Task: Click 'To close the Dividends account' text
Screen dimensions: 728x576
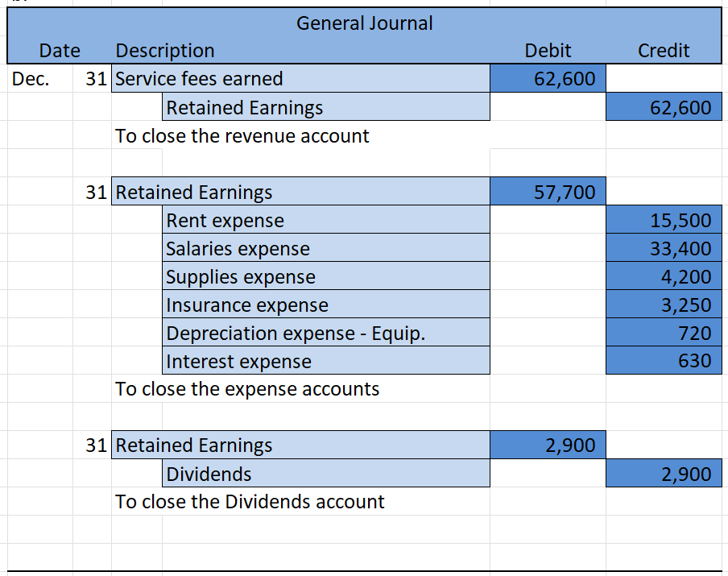Action: (x=250, y=501)
